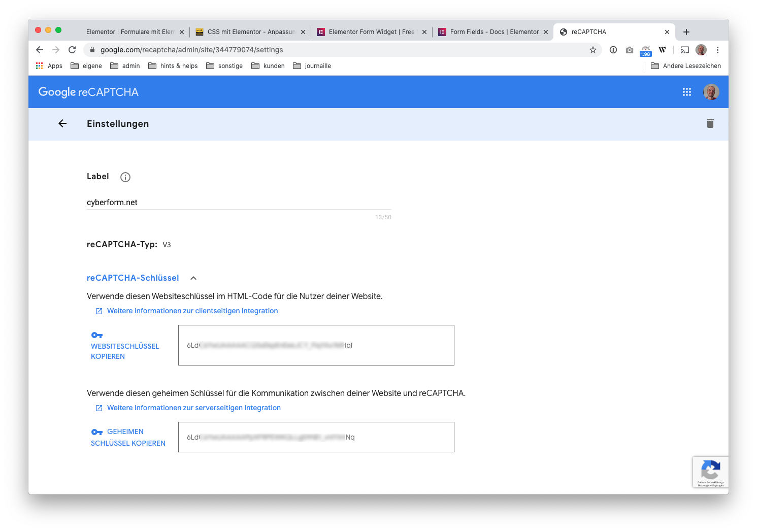The image size is (757, 532).
Task: Open the hints & helps bookmarks folder
Action: pyautogui.click(x=173, y=66)
